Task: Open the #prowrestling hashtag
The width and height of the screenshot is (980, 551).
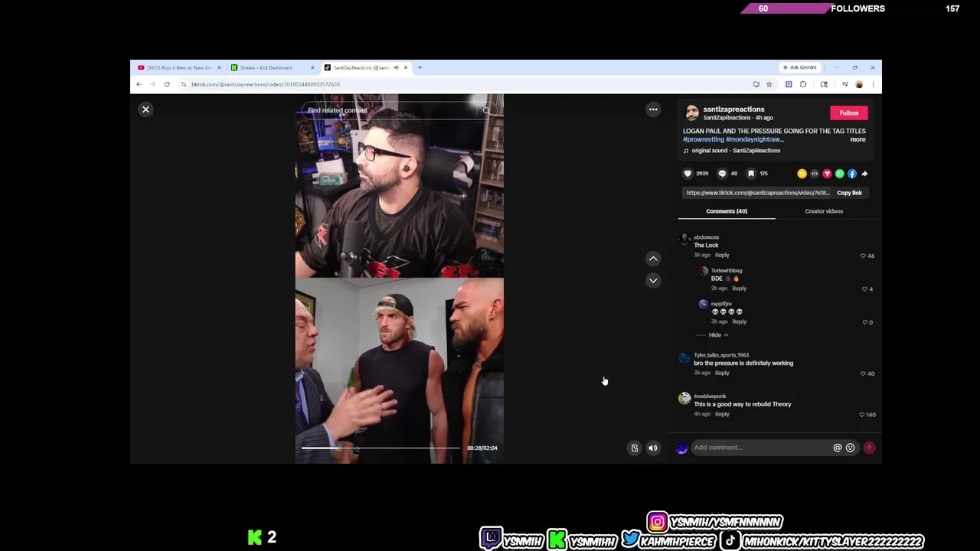Action: (x=703, y=139)
